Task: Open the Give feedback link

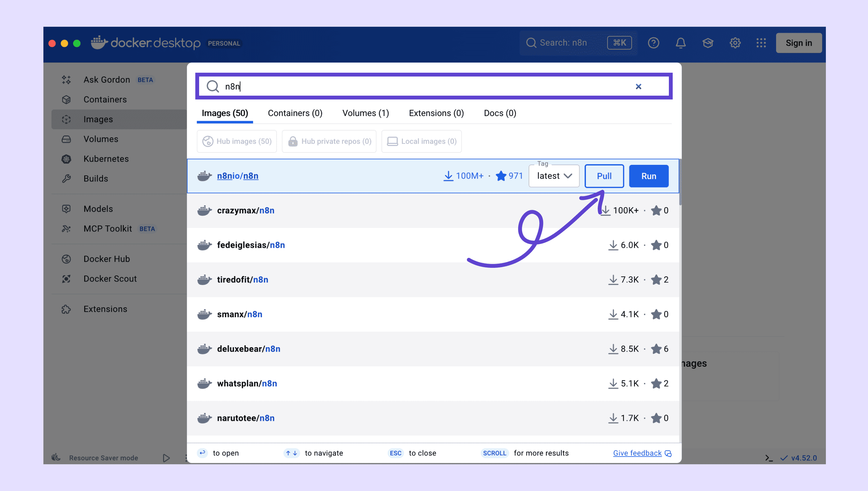Action: pyautogui.click(x=637, y=453)
